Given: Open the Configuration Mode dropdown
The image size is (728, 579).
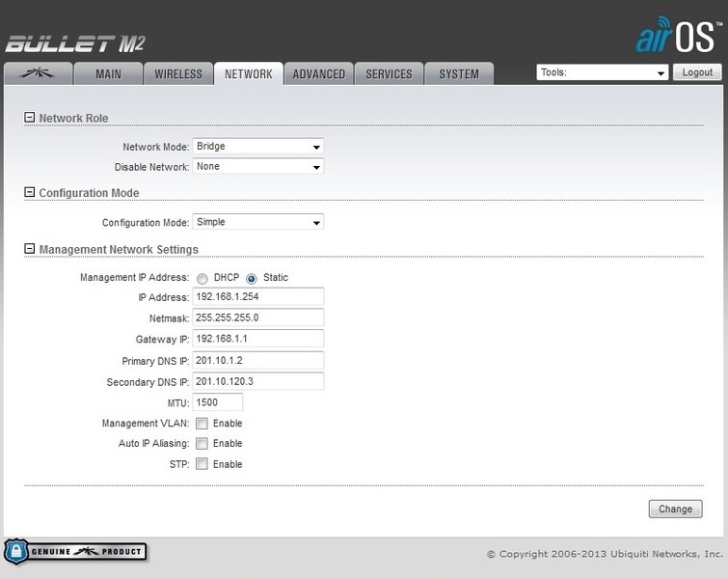Looking at the screenshot, I should click(258, 222).
